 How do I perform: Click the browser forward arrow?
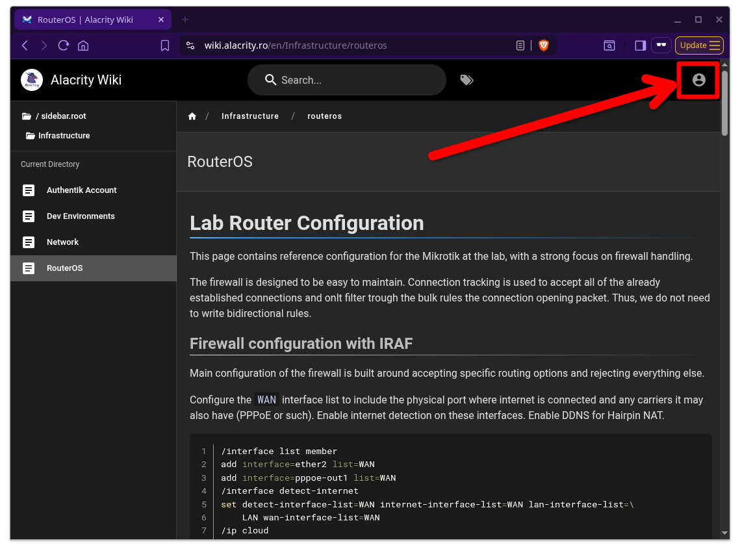(44, 45)
